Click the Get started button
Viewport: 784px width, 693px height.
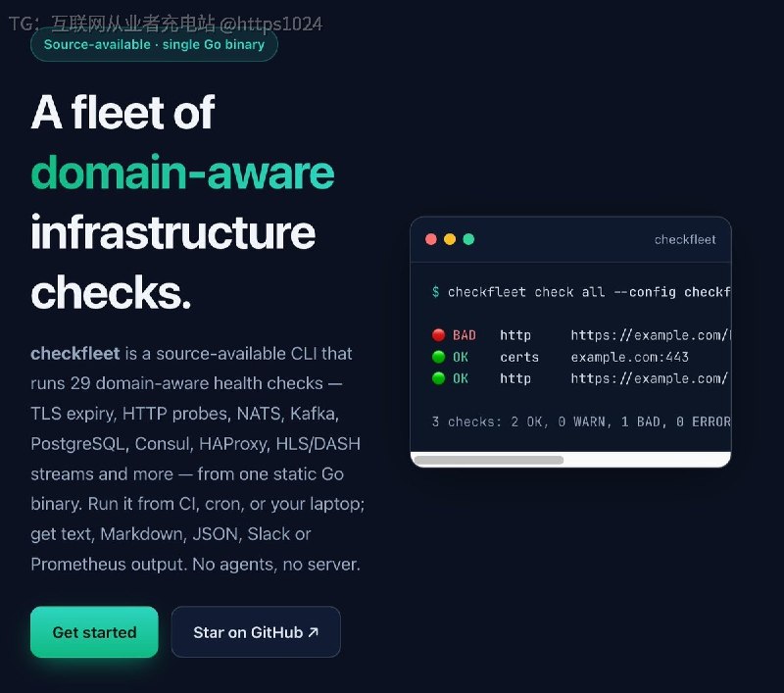click(x=94, y=632)
